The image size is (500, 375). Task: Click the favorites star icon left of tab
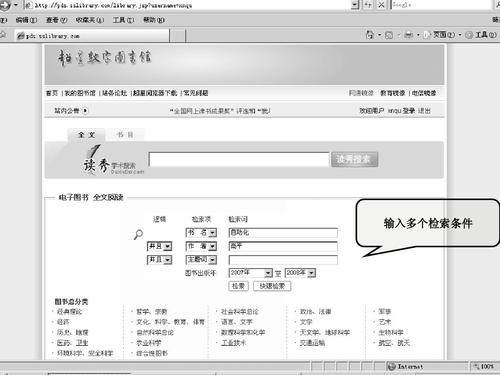tap(3, 35)
